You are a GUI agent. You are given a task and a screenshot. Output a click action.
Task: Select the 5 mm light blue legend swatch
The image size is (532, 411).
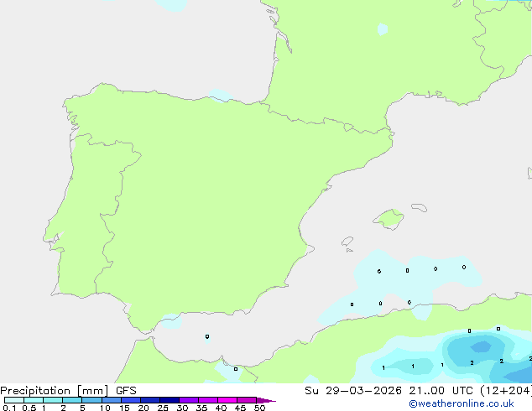pyautogui.click(x=91, y=400)
